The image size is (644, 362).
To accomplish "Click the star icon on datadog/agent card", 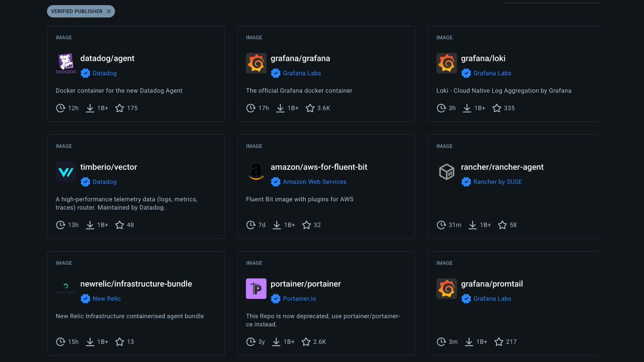I will 120,108.
